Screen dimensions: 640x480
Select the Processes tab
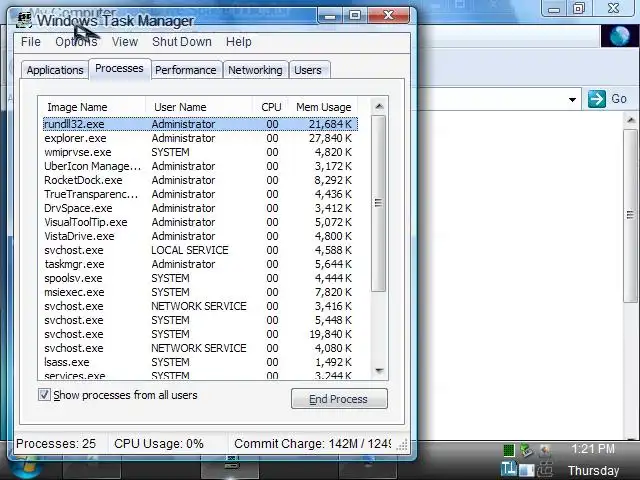point(119,69)
